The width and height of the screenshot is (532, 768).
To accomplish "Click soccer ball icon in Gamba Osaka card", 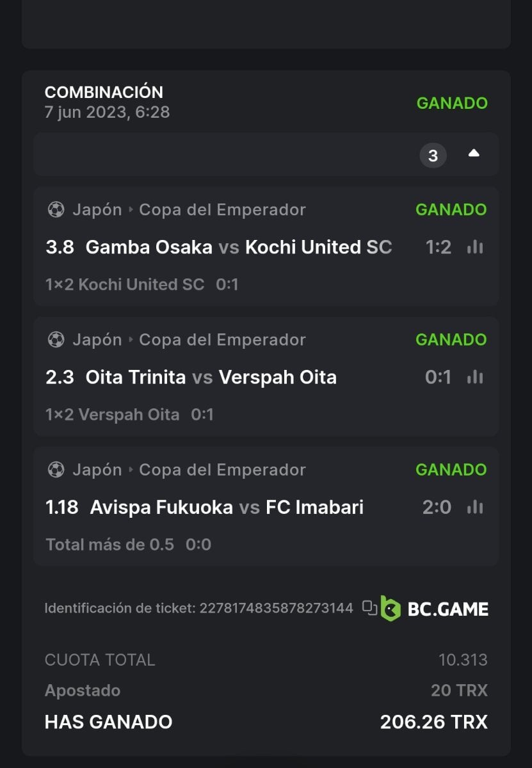I will tap(56, 209).
